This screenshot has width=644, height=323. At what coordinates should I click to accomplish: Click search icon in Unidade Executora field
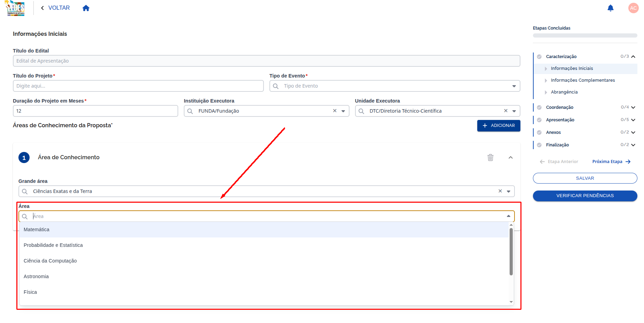coord(361,111)
